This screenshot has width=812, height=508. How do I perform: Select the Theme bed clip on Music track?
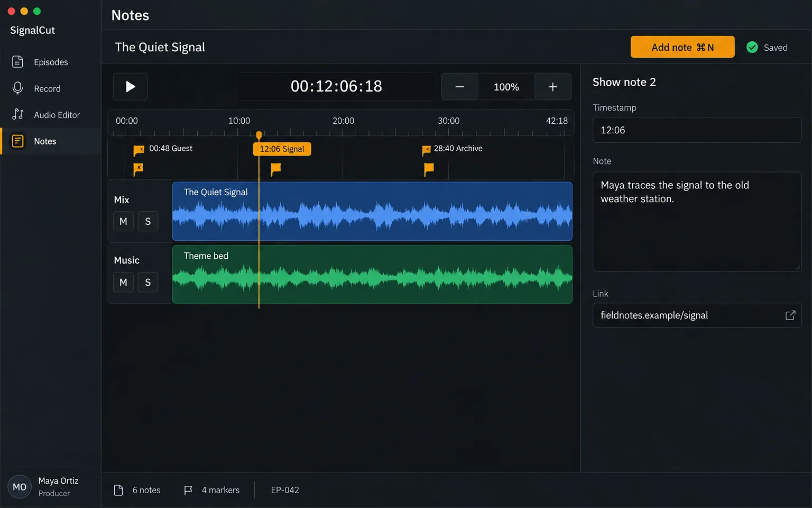pyautogui.click(x=372, y=274)
